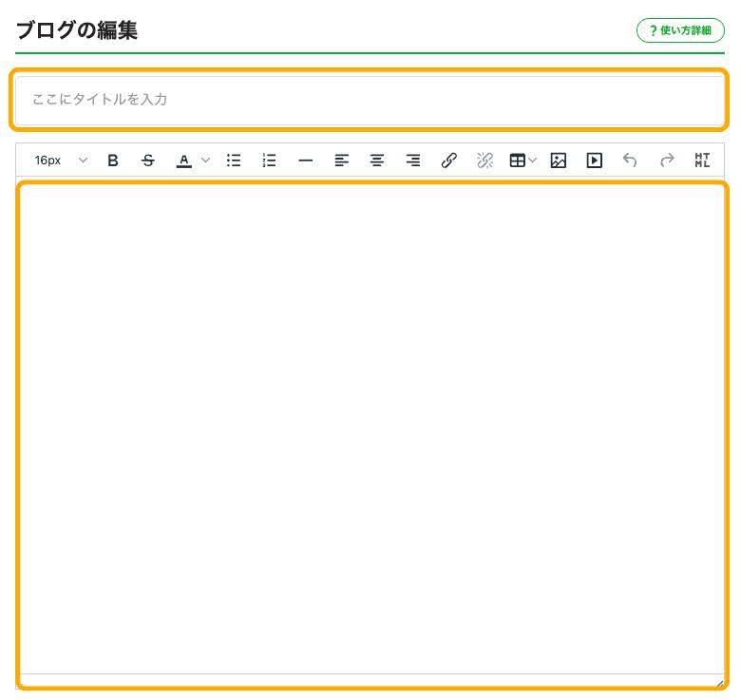Image resolution: width=741 pixels, height=700 pixels.
Task: Expand the text color dropdown arrow
Action: [205, 161]
